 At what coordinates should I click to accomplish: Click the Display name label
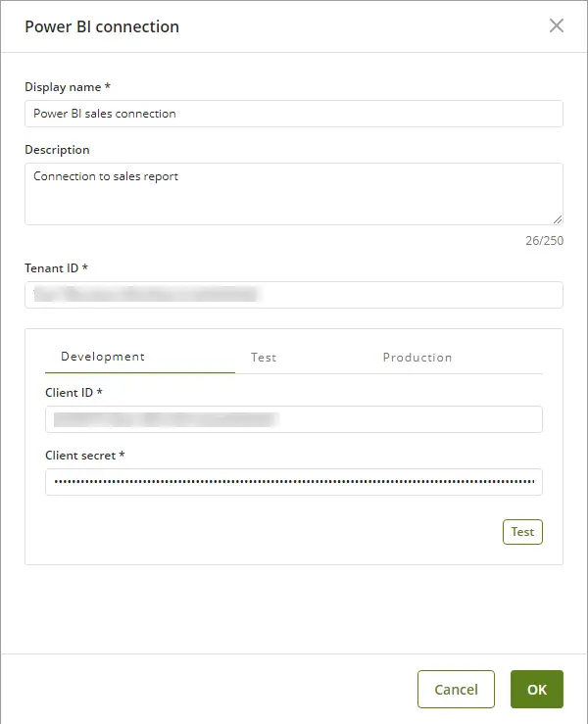pos(68,87)
